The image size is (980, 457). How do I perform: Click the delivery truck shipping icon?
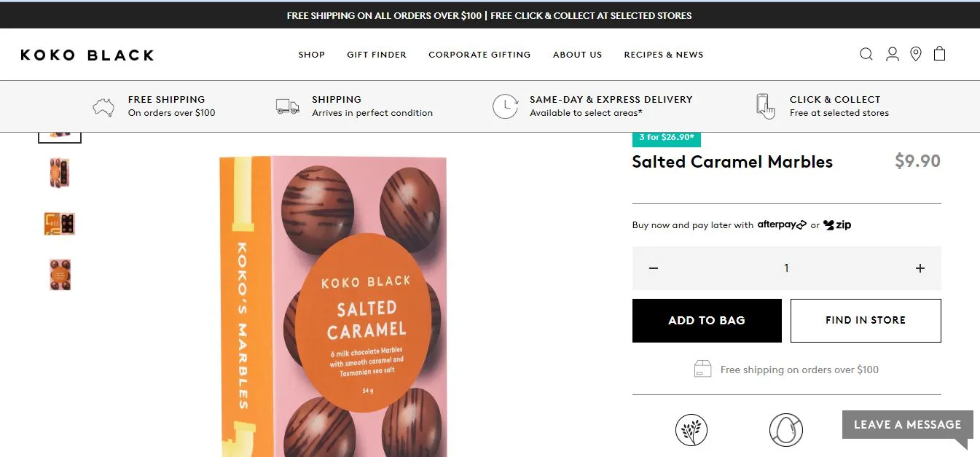tap(288, 106)
